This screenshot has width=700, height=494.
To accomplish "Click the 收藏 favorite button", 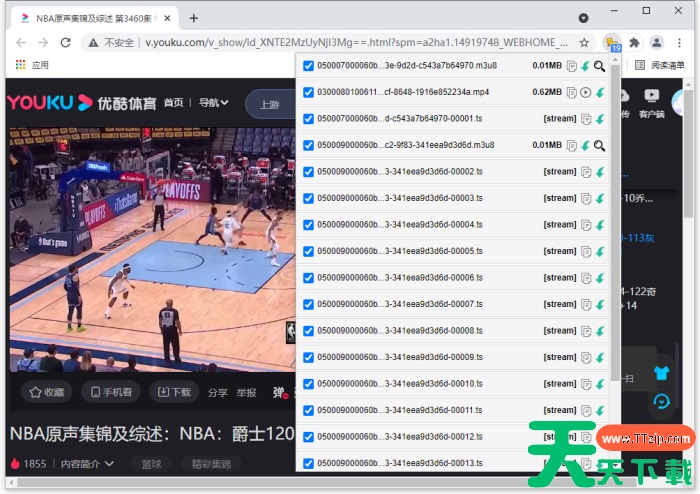I will pos(47,393).
